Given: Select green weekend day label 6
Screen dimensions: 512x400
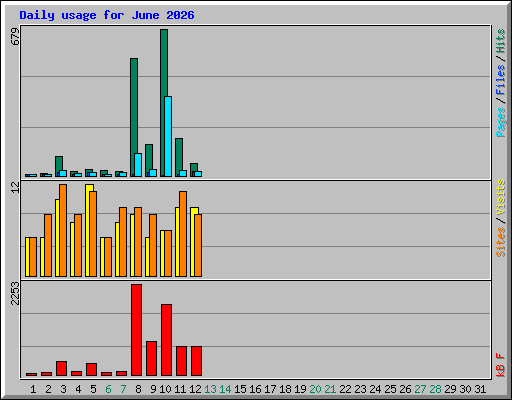Looking at the screenshot, I should coord(108,389).
